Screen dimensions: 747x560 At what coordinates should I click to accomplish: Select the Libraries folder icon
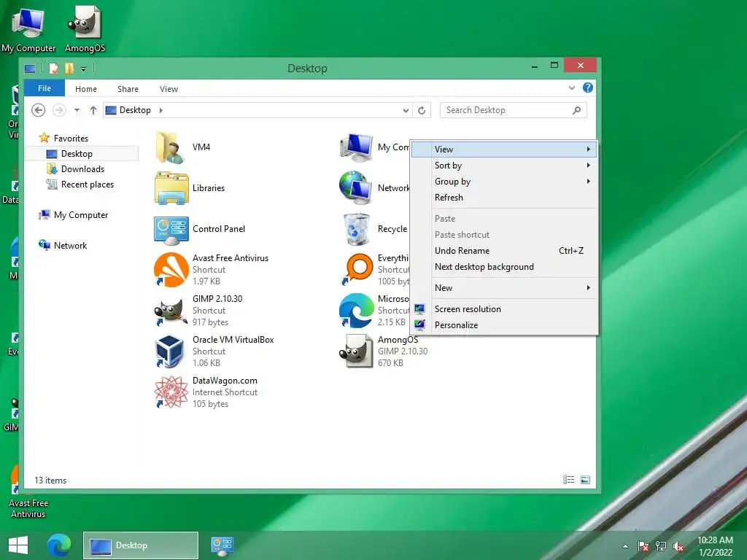click(x=171, y=188)
